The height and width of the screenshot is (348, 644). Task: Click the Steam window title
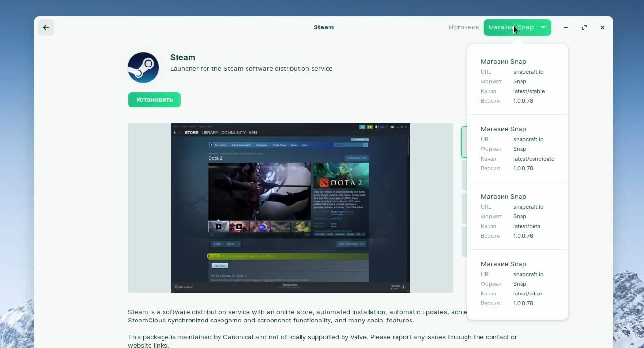pos(324,27)
